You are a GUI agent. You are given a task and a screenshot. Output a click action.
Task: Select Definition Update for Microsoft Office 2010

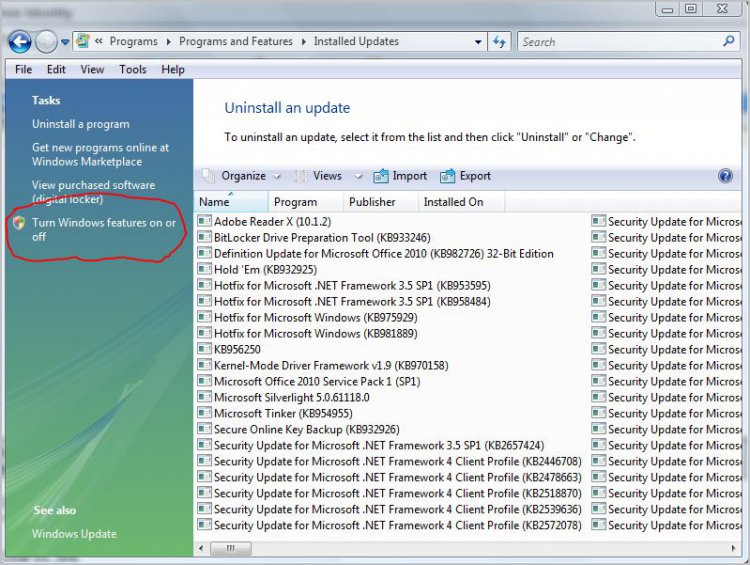click(384, 254)
